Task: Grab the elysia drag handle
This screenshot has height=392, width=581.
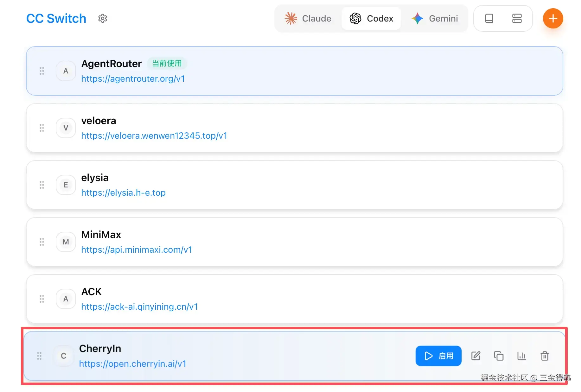Action: coord(41,185)
